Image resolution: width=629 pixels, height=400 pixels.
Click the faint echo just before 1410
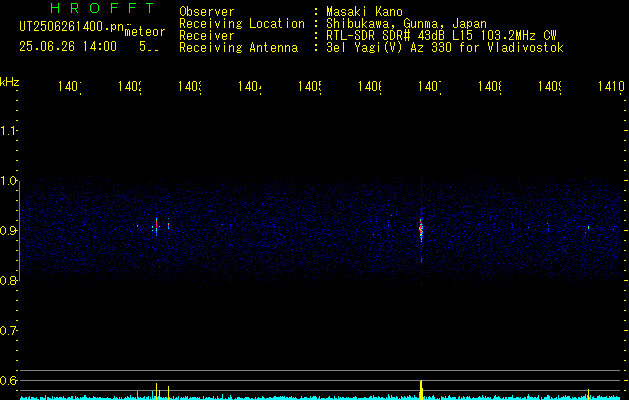pos(588,227)
